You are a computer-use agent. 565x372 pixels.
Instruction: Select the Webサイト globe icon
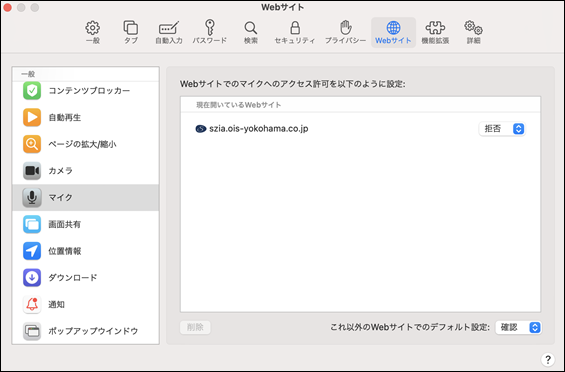point(393,28)
